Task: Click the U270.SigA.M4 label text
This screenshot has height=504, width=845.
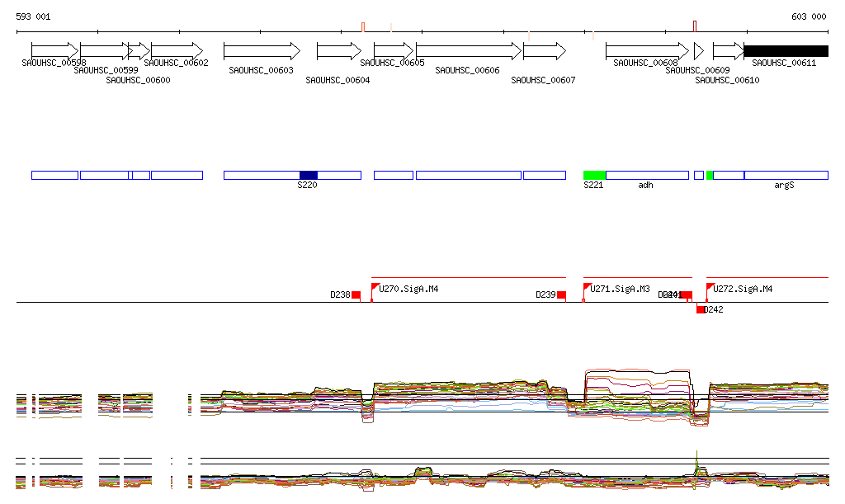Action: tap(408, 290)
